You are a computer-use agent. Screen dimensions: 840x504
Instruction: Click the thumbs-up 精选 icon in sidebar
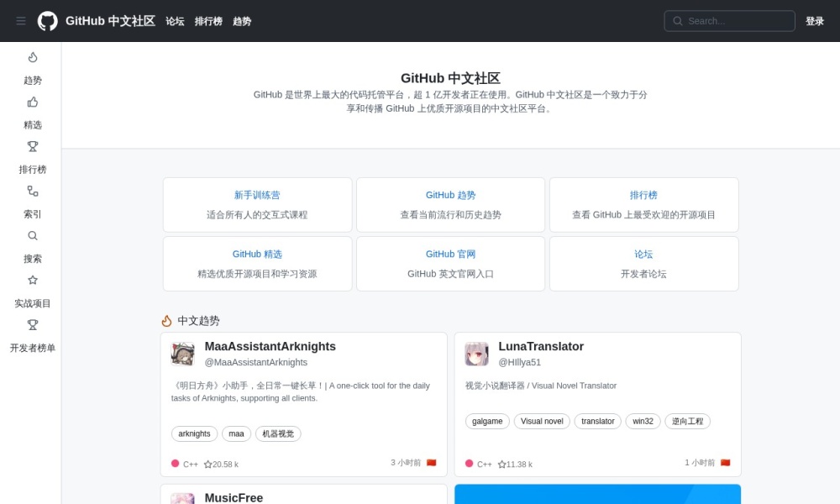coord(33,102)
